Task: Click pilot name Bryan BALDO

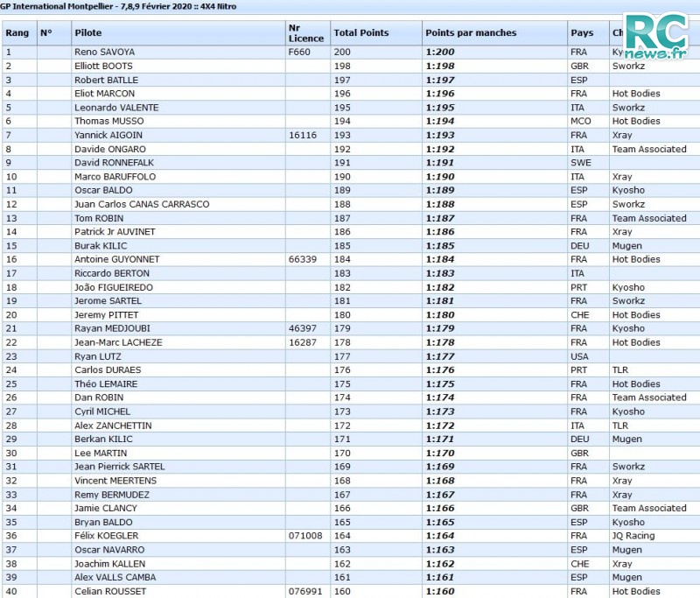Action: 103,523
